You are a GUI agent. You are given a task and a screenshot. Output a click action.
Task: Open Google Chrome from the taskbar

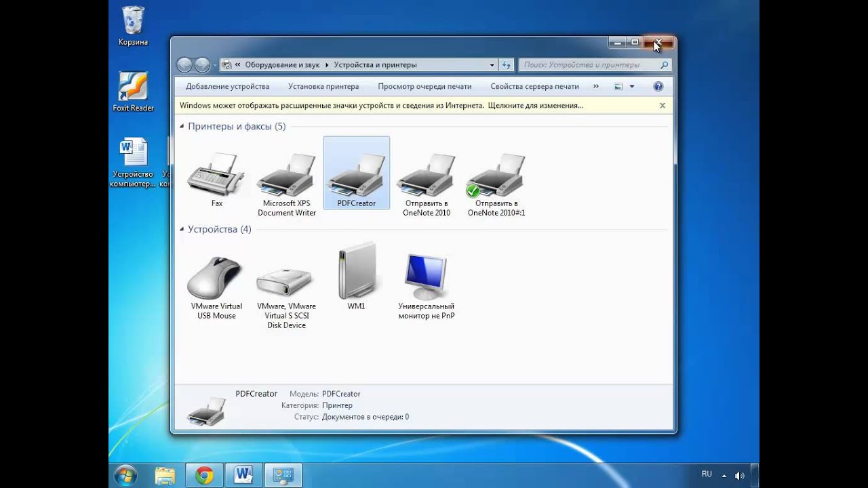pos(204,476)
